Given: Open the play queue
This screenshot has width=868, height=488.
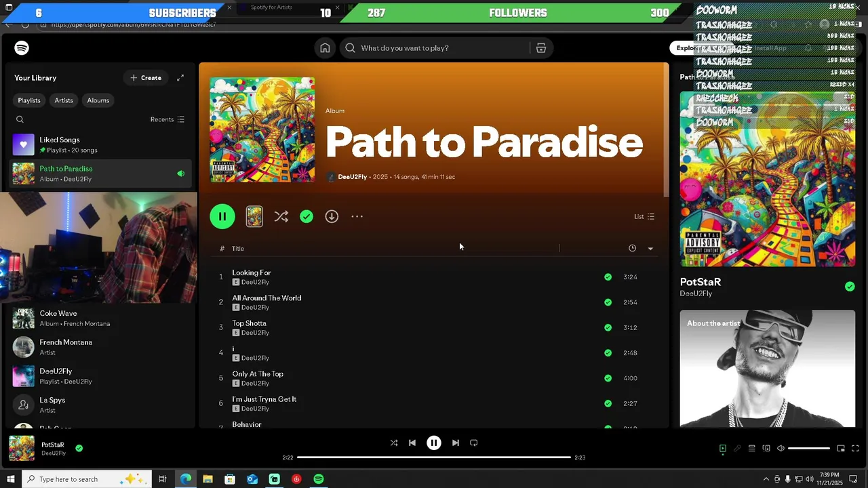Looking at the screenshot, I should coord(751,448).
